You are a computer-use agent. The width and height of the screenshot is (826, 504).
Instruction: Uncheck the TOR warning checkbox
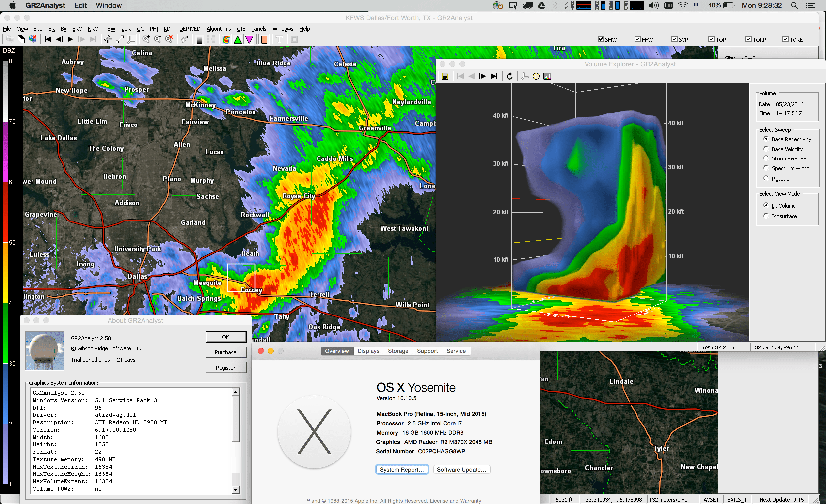click(711, 39)
